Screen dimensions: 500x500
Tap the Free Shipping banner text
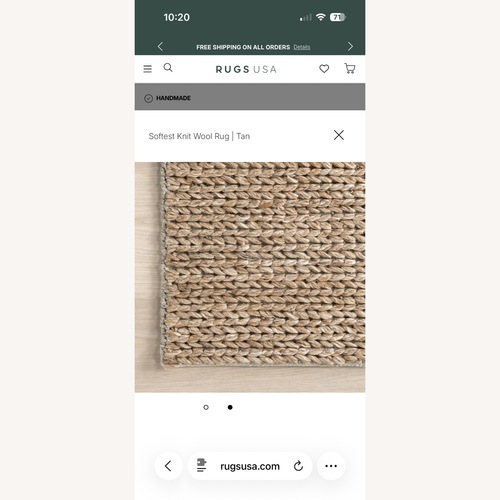tap(243, 47)
